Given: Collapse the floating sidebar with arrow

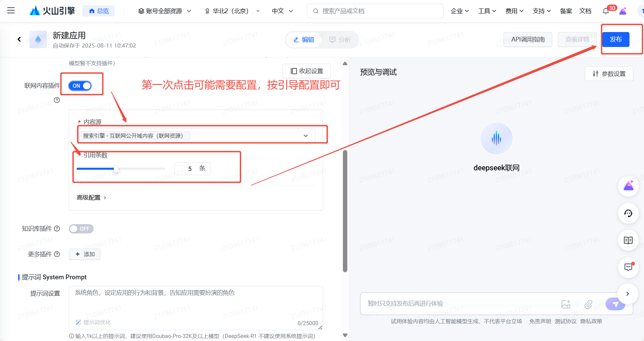Looking at the screenshot, I should 627,294.
